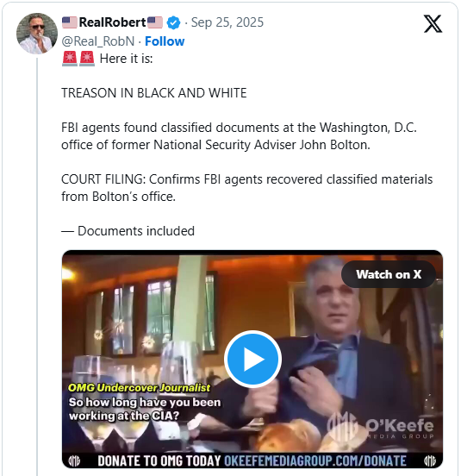Click the OMG Undercover Journalist caption

coord(140,388)
